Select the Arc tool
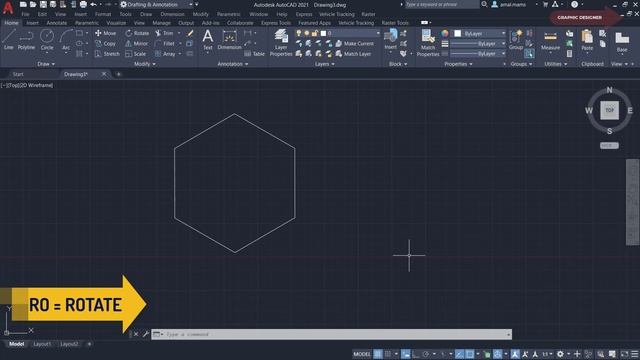The width and height of the screenshot is (640, 360). point(66,40)
